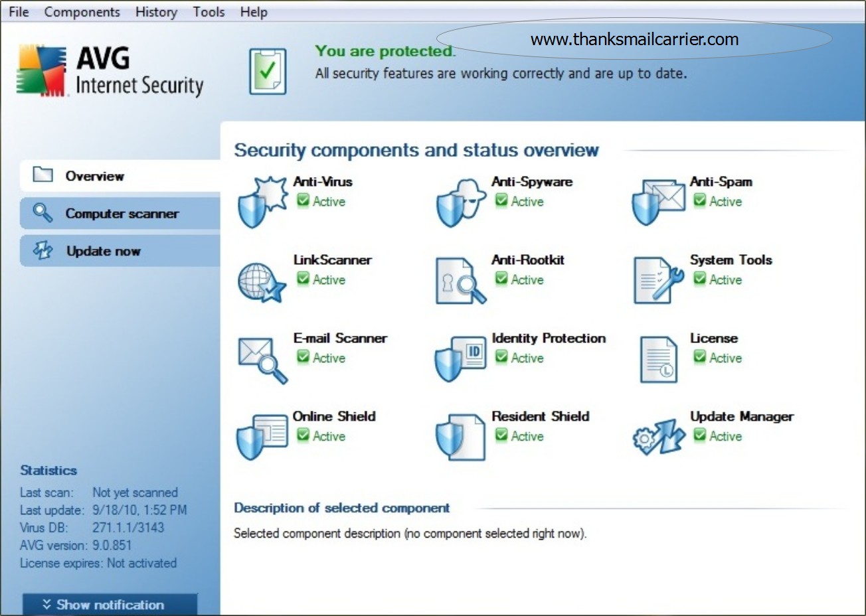Click the Active checkmark for Online Shield
Image resolution: width=866 pixels, height=616 pixels.
click(303, 436)
